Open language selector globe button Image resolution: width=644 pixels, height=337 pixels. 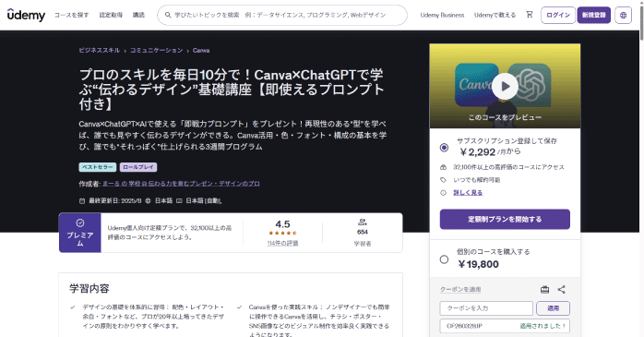(623, 15)
